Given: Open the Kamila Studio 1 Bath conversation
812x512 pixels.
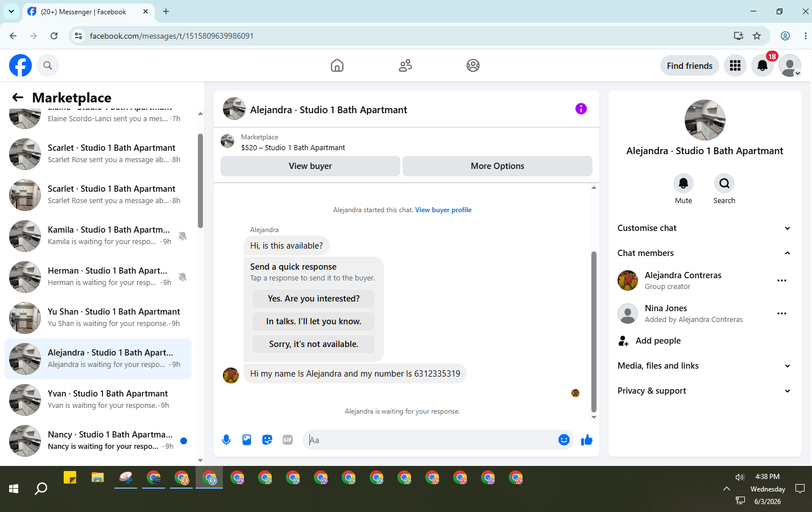Looking at the screenshot, I should [98, 236].
